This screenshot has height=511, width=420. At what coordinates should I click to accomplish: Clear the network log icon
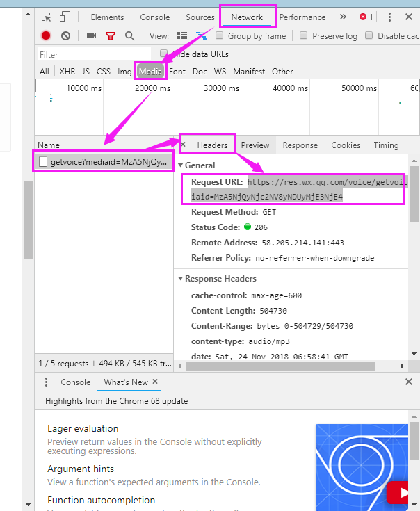coord(65,35)
